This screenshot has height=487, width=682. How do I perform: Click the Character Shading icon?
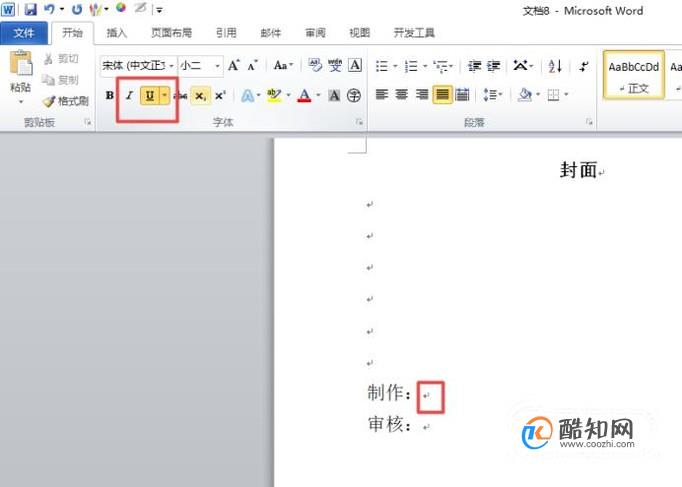[x=334, y=95]
